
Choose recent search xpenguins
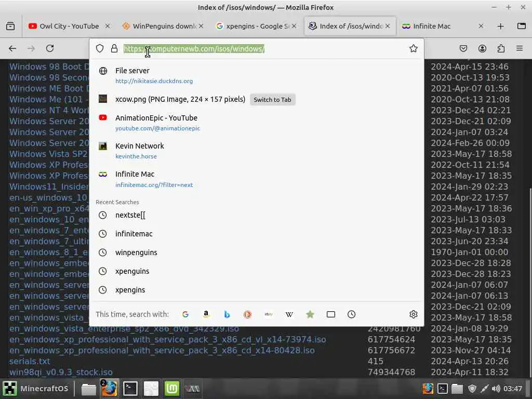click(257, 271)
